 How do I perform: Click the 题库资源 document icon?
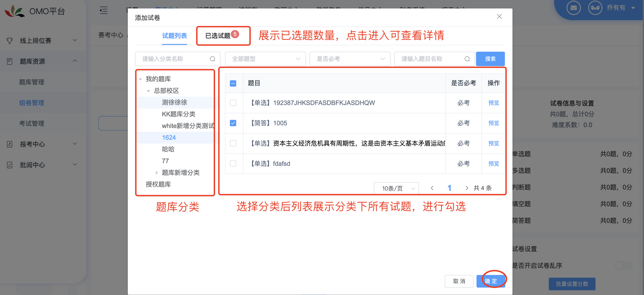pyautogui.click(x=9, y=61)
